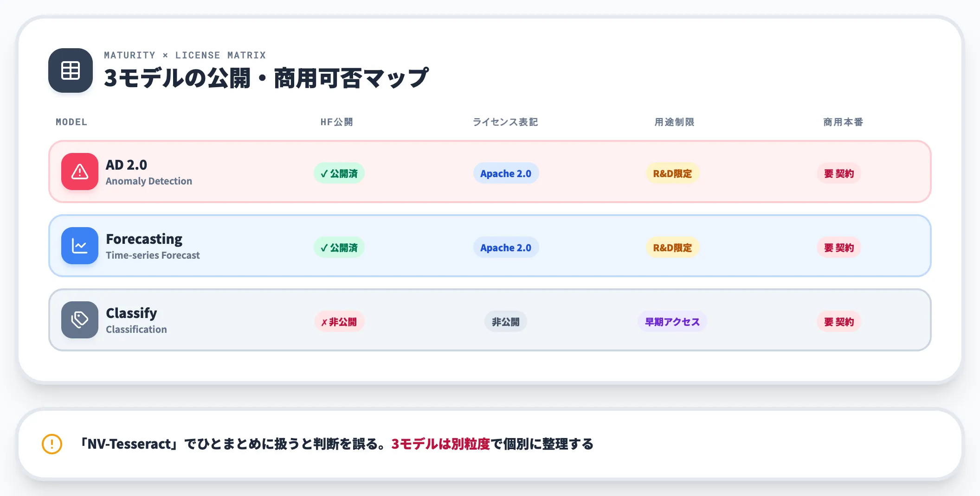Click the MODEL column header
The height and width of the screenshot is (496, 980).
pos(71,122)
